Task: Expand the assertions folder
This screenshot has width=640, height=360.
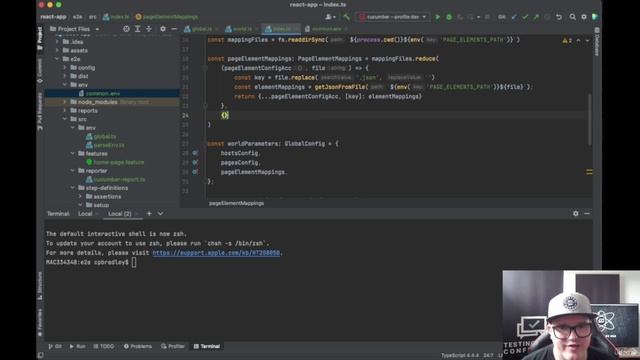Action: (80, 196)
